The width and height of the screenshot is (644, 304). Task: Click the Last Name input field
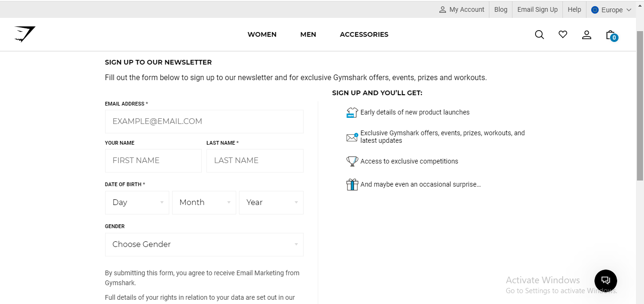click(x=255, y=161)
